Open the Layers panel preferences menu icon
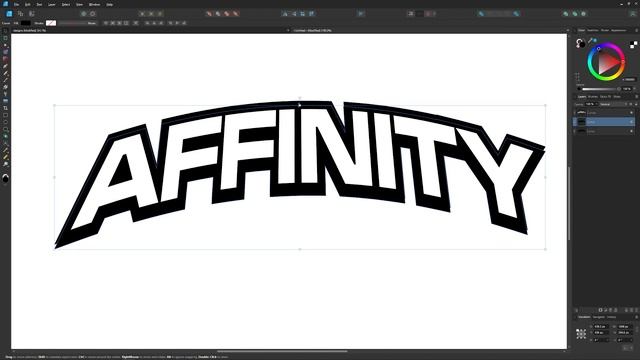Screen dimensions: 640x360 [636, 97]
